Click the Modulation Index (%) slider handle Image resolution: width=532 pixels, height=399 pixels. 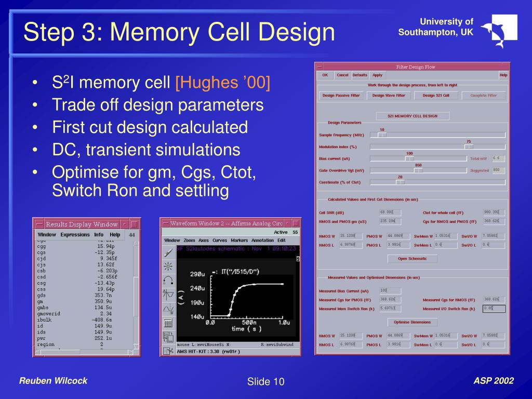(469, 147)
